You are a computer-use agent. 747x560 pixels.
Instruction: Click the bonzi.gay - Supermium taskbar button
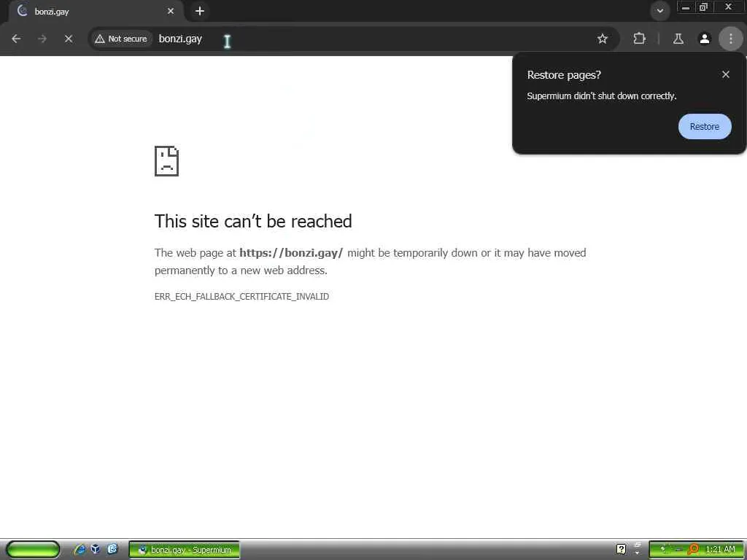pos(185,550)
